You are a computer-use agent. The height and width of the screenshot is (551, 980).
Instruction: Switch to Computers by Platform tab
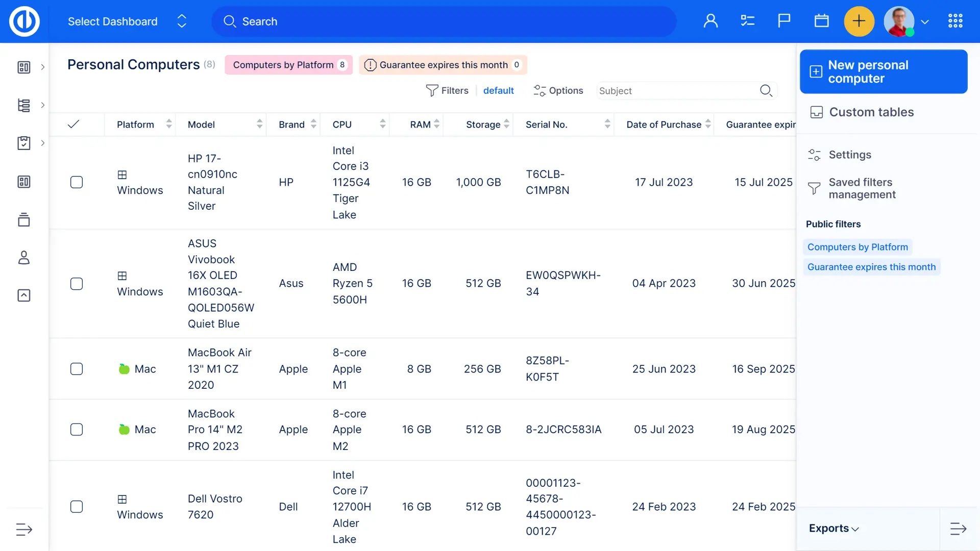(x=288, y=65)
